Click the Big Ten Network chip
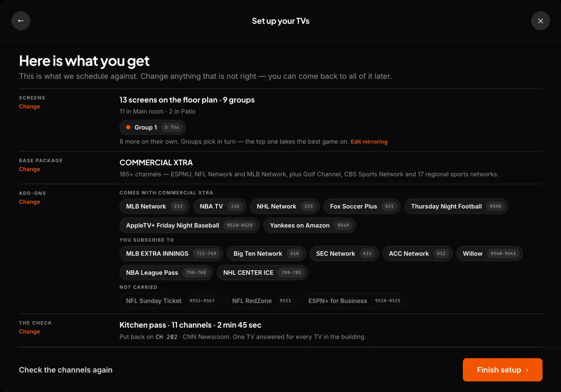 [x=266, y=254]
